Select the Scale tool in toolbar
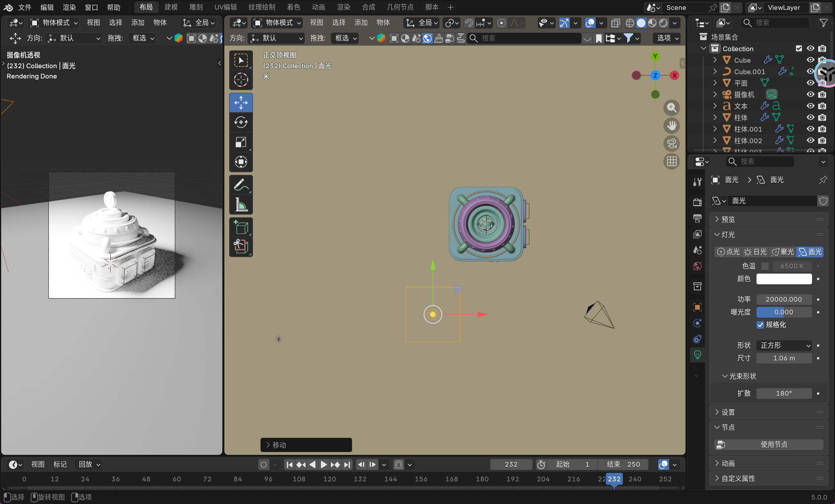Image resolution: width=835 pixels, height=504 pixels. point(241,142)
